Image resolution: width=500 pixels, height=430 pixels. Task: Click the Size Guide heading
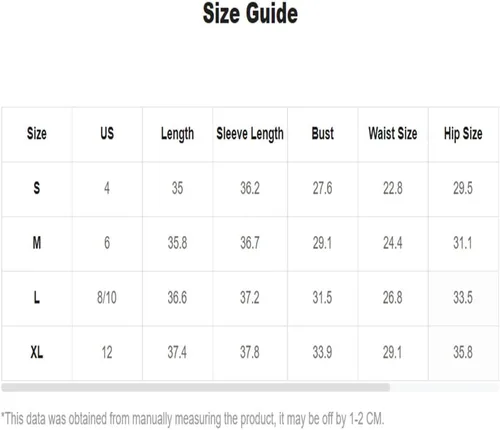point(250,14)
